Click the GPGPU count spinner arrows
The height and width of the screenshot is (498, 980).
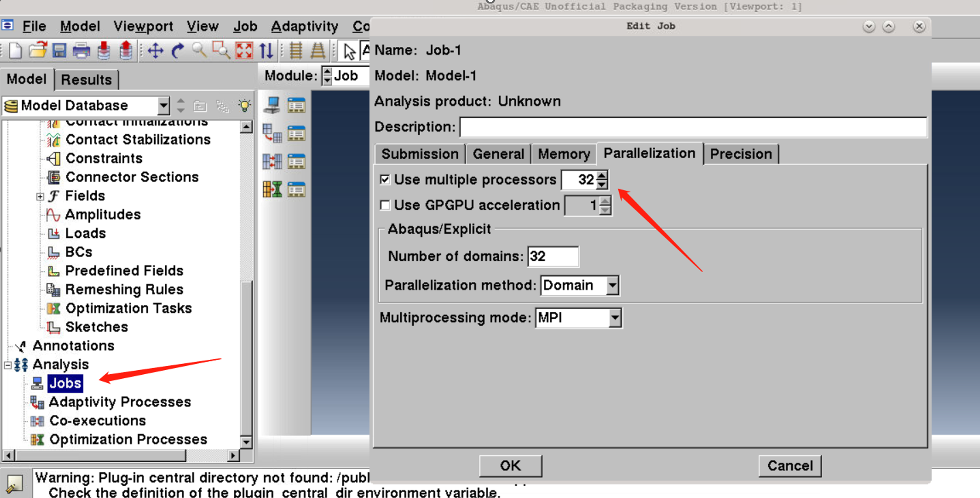pyautogui.click(x=605, y=205)
